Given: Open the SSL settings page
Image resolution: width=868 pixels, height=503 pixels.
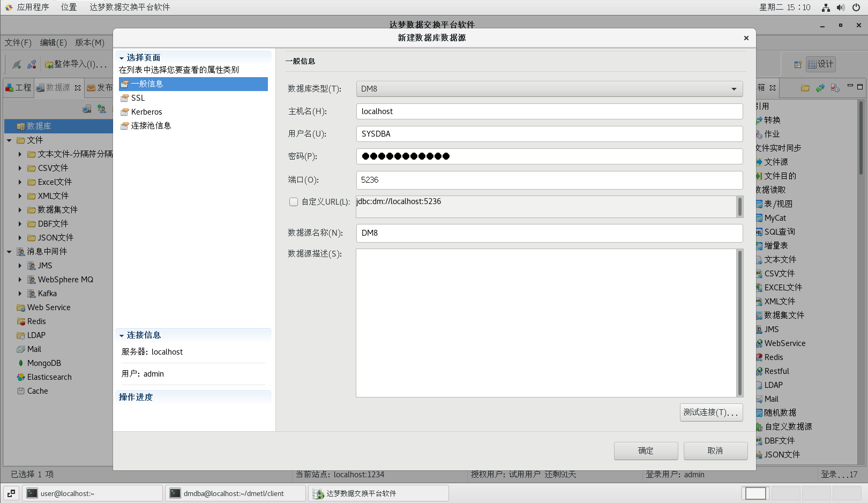Looking at the screenshot, I should pos(138,98).
